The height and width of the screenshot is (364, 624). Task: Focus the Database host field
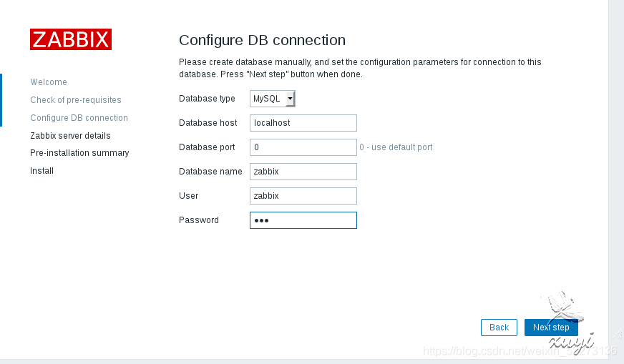click(303, 123)
